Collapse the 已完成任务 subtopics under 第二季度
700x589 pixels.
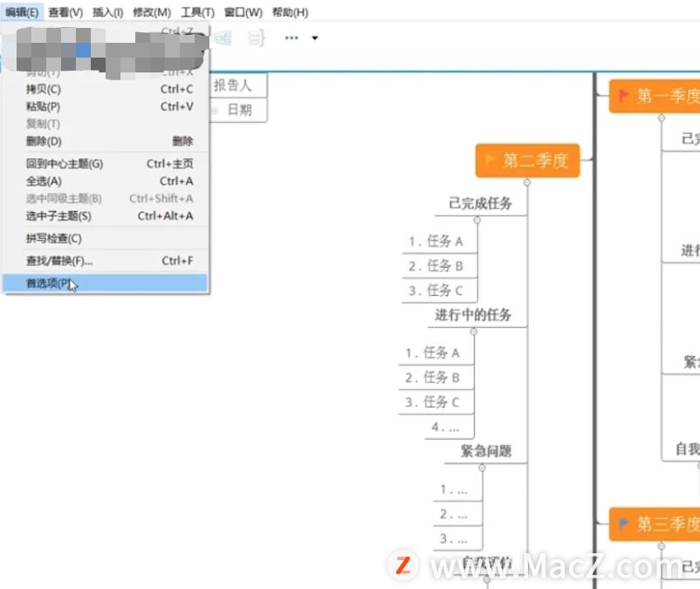click(477, 220)
